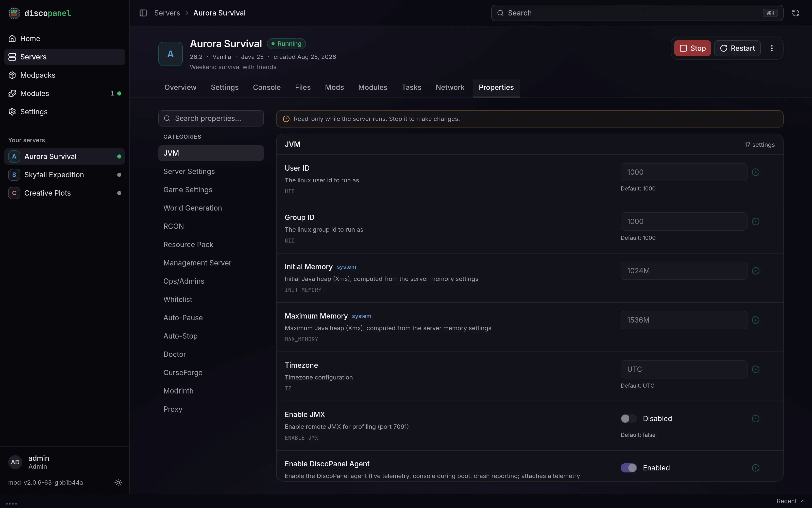Screen dimensions: 812x508
Task: Open the three-dot server actions menu
Action: (x=772, y=48)
